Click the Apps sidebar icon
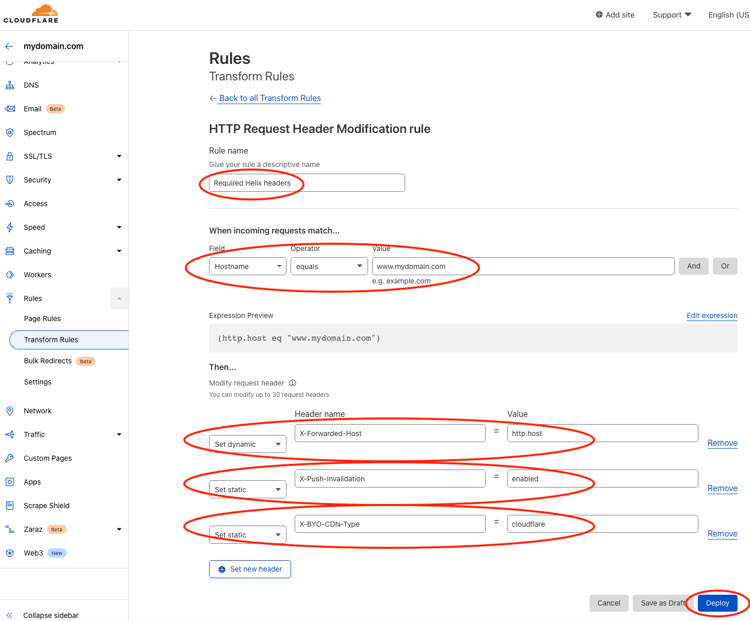 10,482
